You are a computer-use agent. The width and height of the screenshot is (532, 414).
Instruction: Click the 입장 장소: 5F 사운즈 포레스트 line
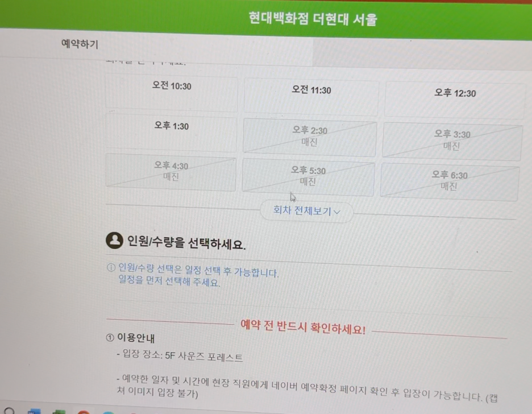click(x=180, y=355)
